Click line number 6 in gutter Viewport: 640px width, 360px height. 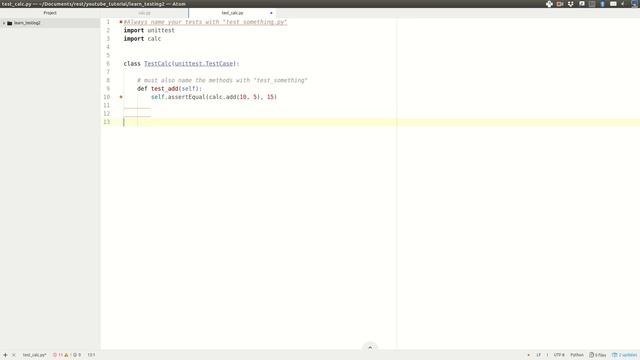coord(108,64)
